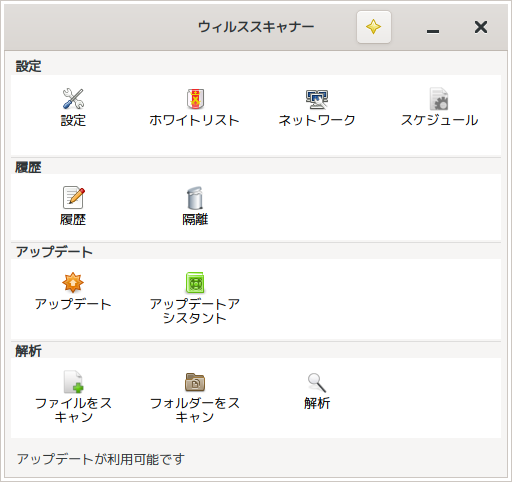Click the スケジュール text label
512x482 pixels.
point(439,120)
